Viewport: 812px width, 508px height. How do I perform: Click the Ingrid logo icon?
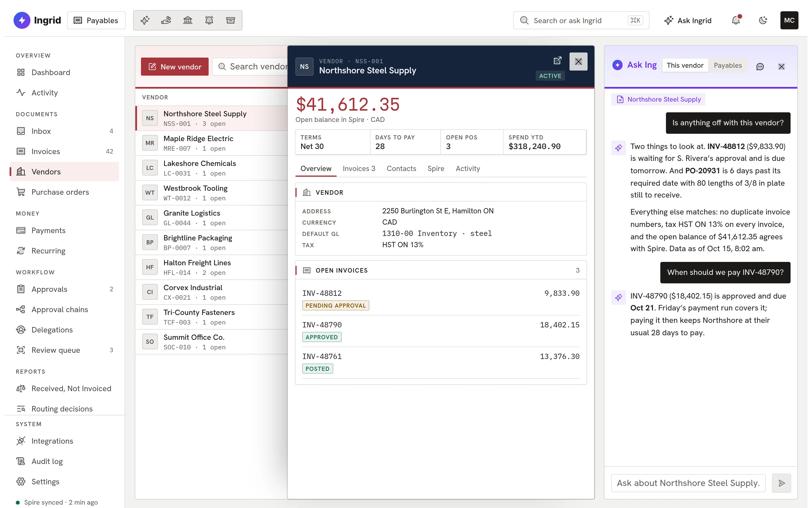tap(21, 20)
